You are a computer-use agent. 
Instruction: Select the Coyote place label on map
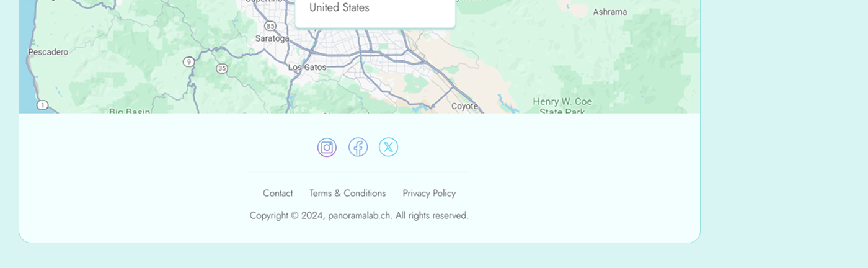click(x=464, y=106)
